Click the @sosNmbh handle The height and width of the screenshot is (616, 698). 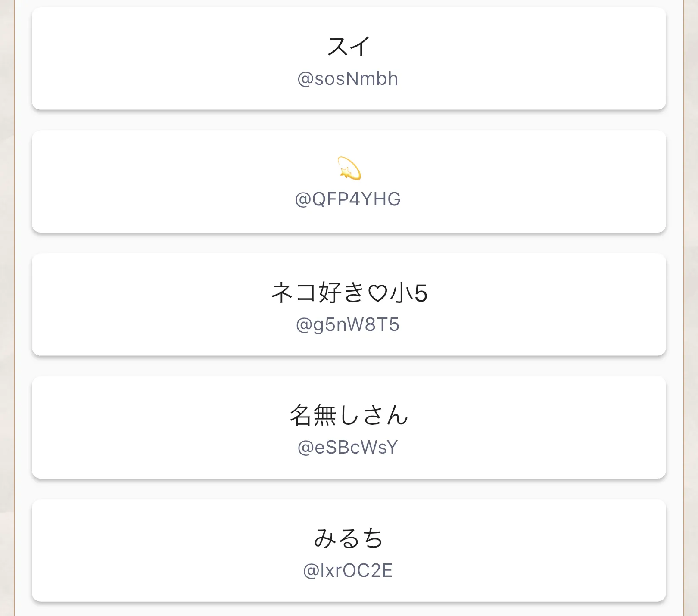348,79
